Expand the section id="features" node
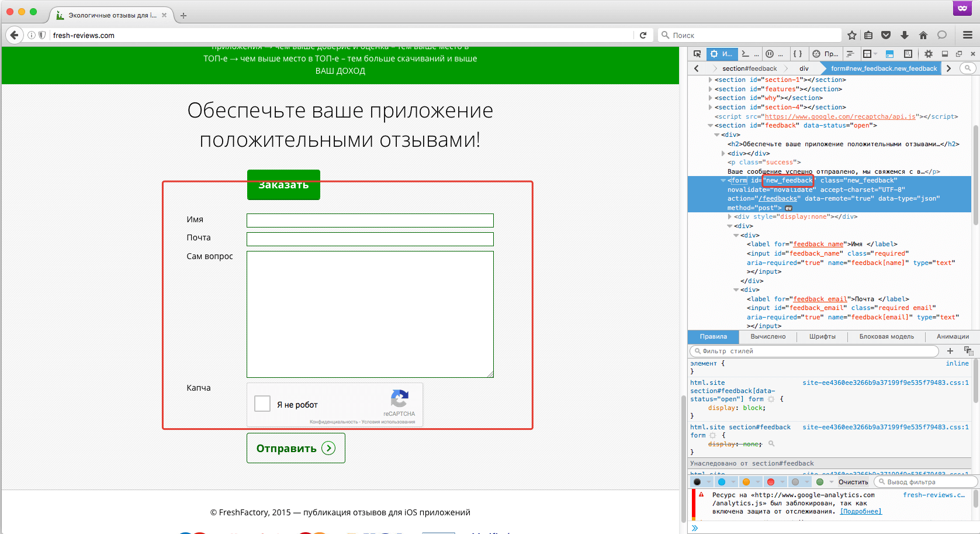980x534 pixels. coord(711,89)
